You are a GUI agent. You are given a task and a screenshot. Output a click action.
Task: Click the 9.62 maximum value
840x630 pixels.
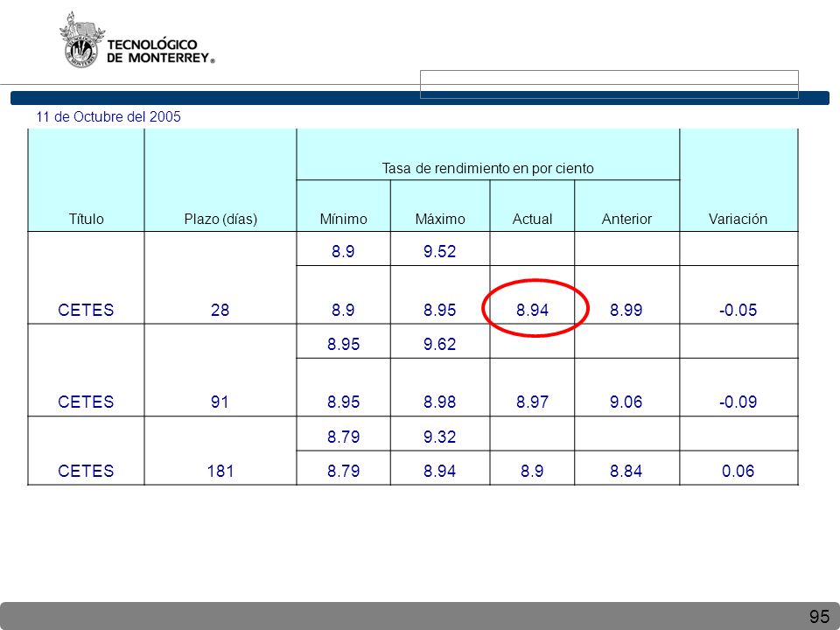[439, 344]
